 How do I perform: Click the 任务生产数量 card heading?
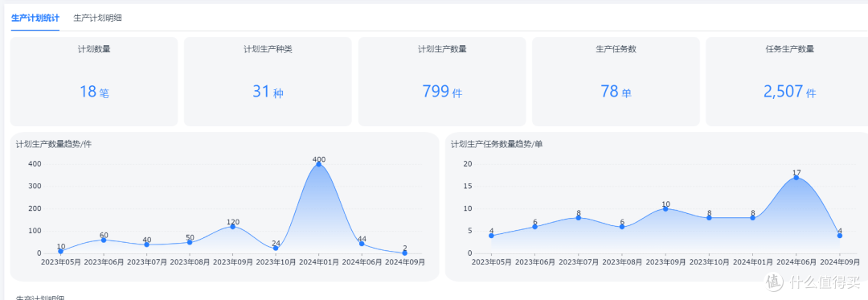pos(789,49)
